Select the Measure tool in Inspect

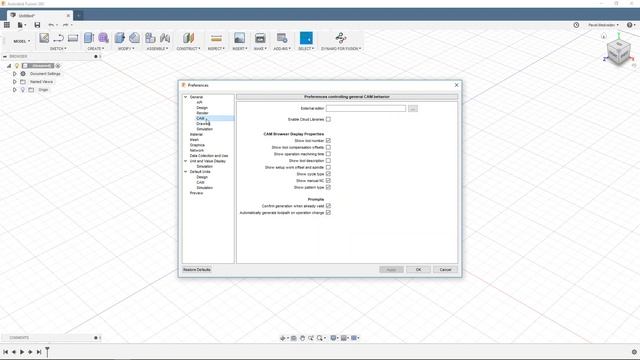[x=216, y=38]
